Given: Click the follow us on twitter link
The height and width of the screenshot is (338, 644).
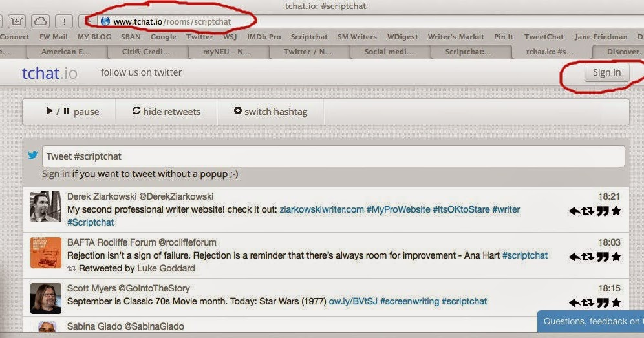Looking at the screenshot, I should 142,72.
